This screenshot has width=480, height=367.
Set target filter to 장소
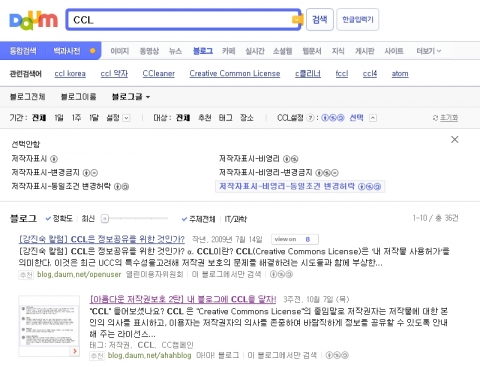(x=247, y=118)
